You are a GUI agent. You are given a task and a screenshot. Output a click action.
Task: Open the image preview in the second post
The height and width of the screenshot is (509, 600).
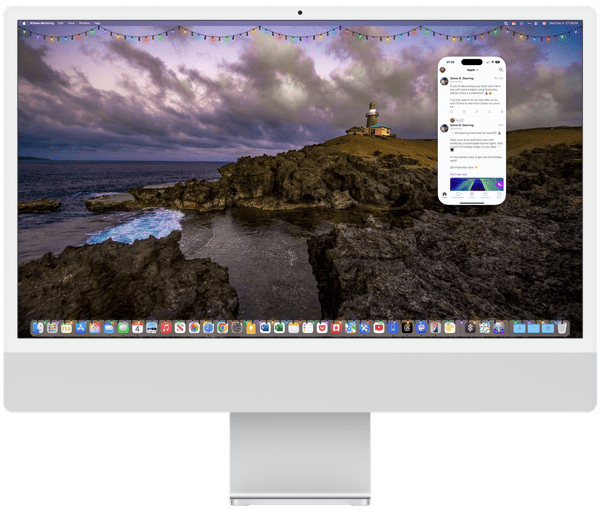coord(476,184)
